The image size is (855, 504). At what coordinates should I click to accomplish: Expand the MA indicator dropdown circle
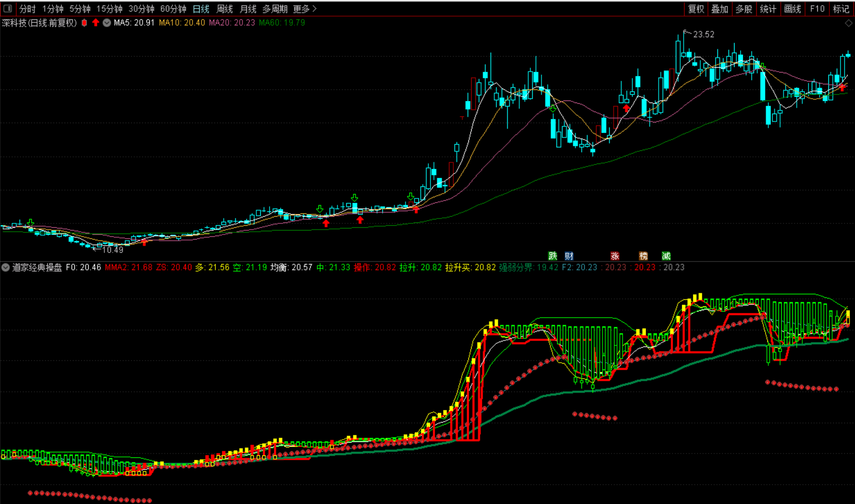point(107,23)
